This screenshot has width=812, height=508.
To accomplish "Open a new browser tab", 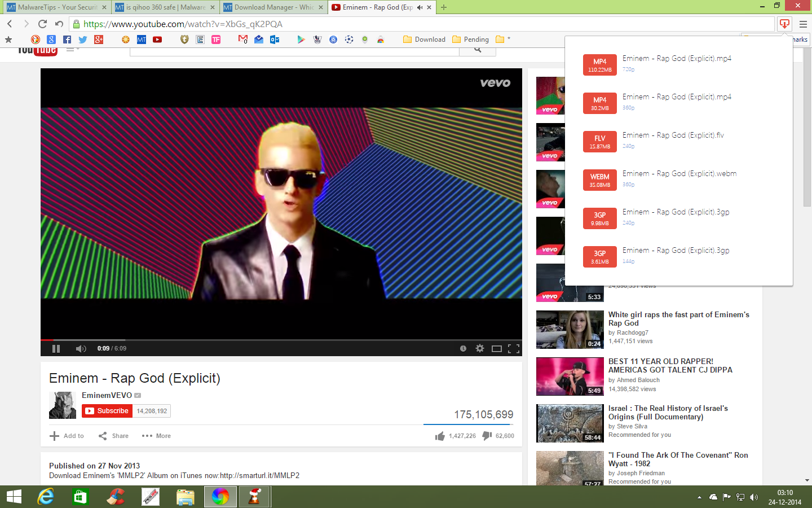I will tap(444, 7).
